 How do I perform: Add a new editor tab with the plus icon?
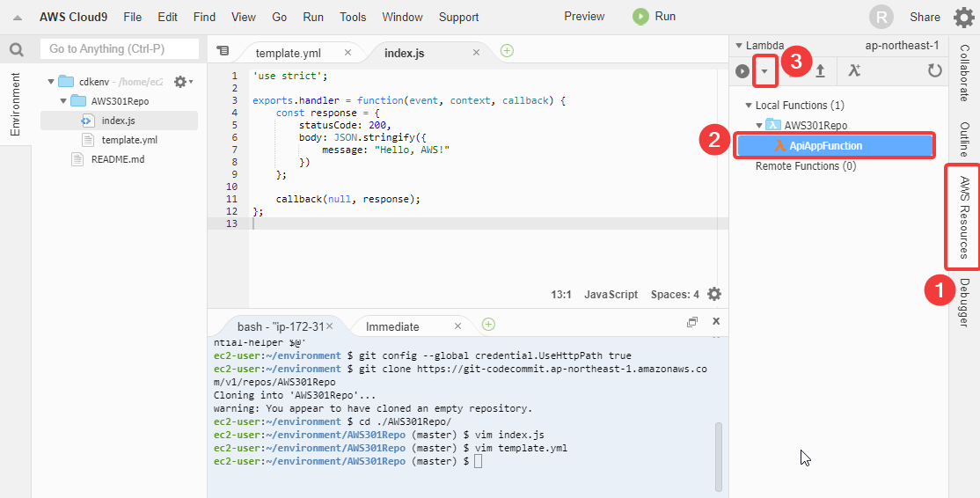click(x=507, y=51)
